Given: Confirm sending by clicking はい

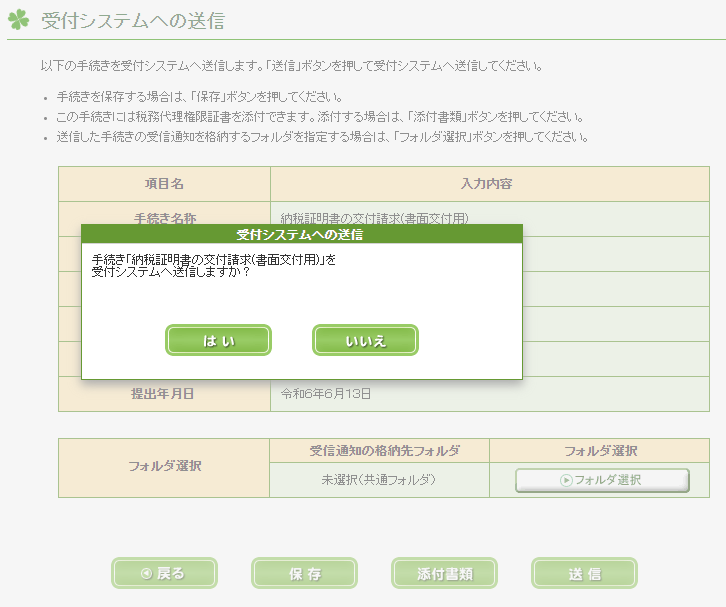Looking at the screenshot, I should (218, 340).
